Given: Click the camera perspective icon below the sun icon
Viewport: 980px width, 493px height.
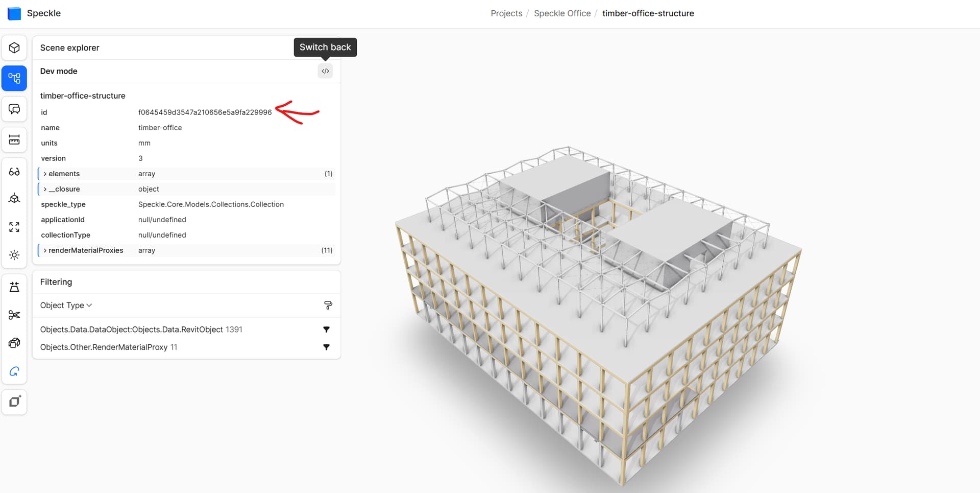Looking at the screenshot, I should [14, 287].
